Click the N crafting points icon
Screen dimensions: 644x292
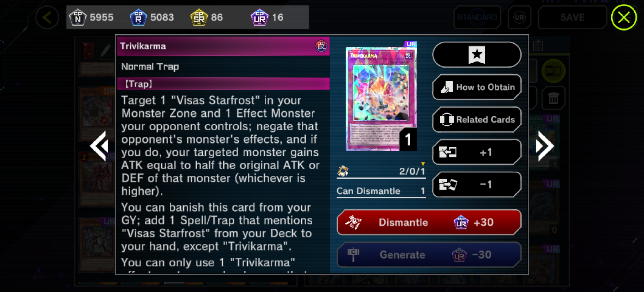78,17
